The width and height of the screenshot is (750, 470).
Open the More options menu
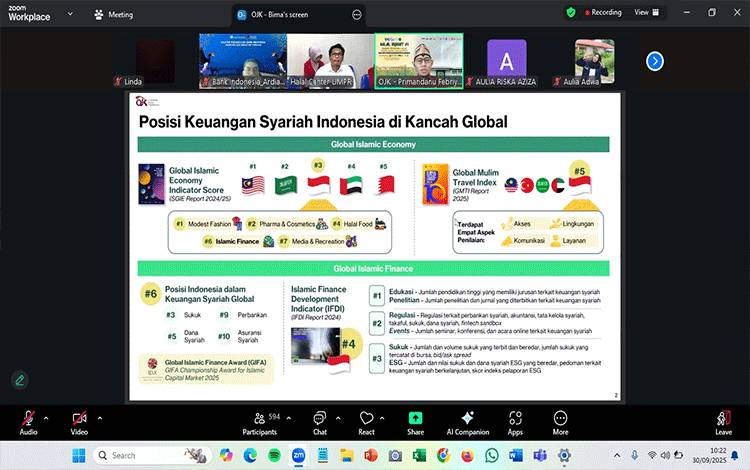click(561, 423)
